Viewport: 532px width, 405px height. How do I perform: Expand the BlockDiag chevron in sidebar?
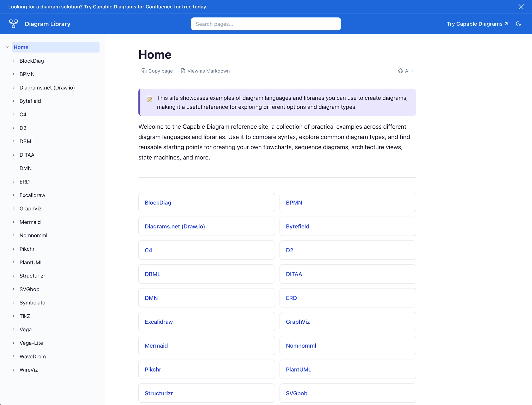coord(14,61)
